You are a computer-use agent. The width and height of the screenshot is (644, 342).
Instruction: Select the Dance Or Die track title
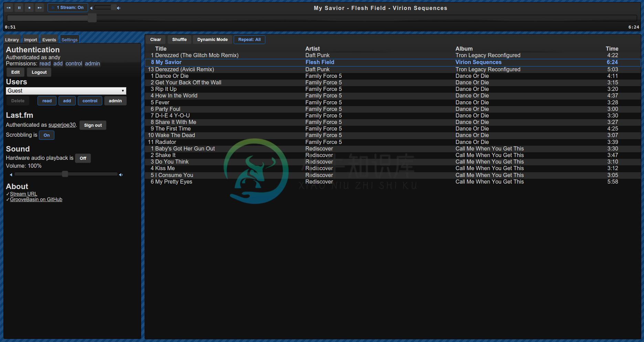pos(172,76)
